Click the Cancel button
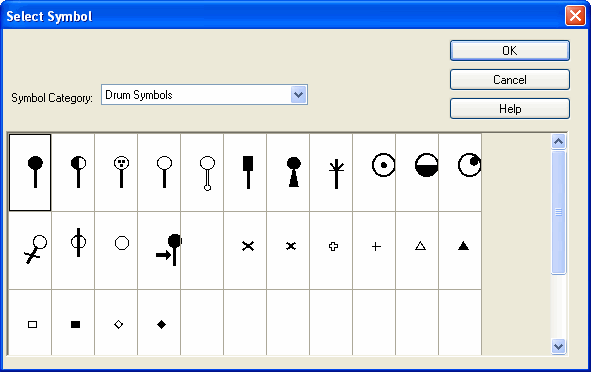The height and width of the screenshot is (372, 591). (x=510, y=80)
